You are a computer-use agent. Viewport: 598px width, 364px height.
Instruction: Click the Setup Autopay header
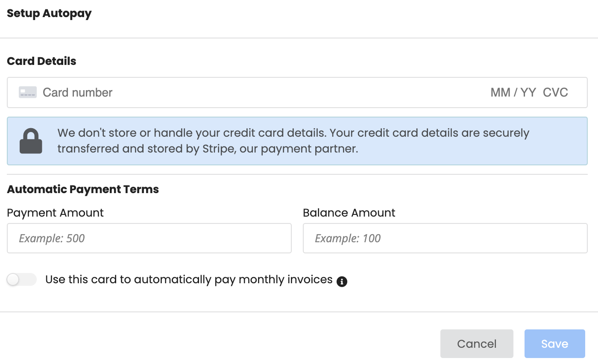49,13
